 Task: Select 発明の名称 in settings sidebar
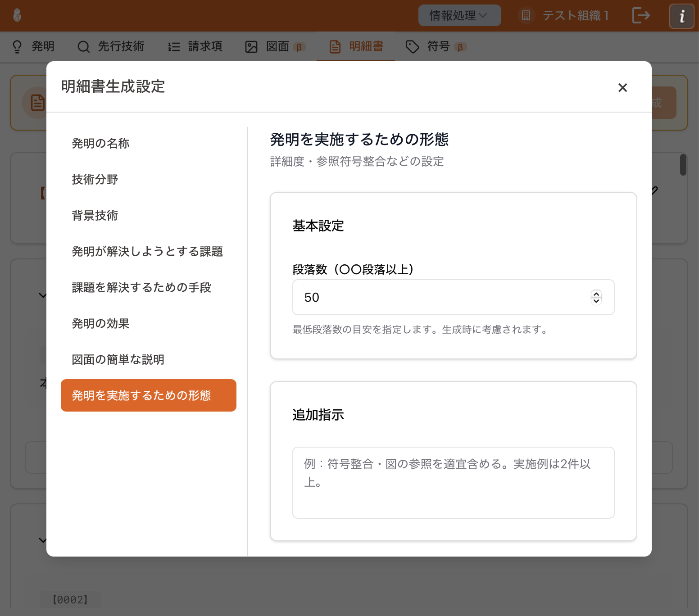tap(101, 143)
